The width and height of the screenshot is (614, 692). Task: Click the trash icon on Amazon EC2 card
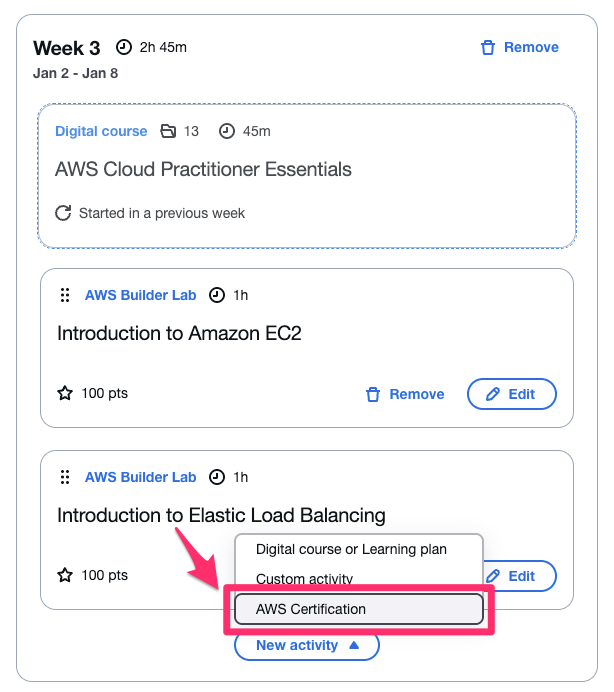pyautogui.click(x=373, y=394)
